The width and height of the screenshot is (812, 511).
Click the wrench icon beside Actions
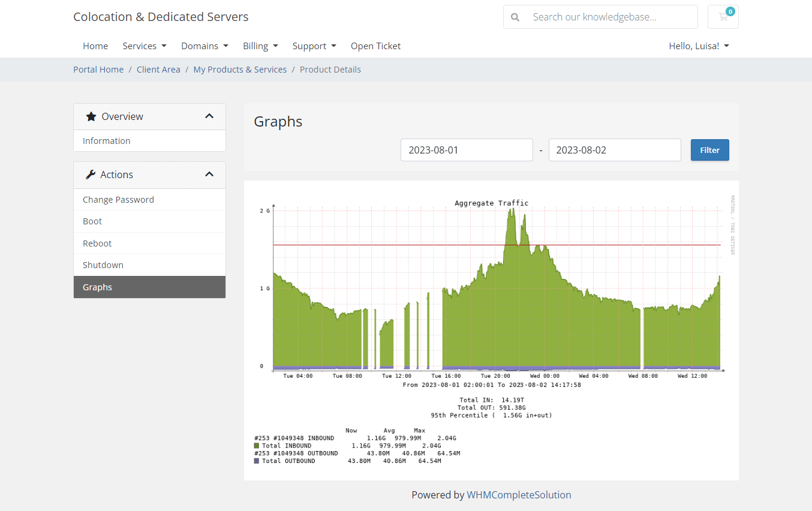point(92,175)
